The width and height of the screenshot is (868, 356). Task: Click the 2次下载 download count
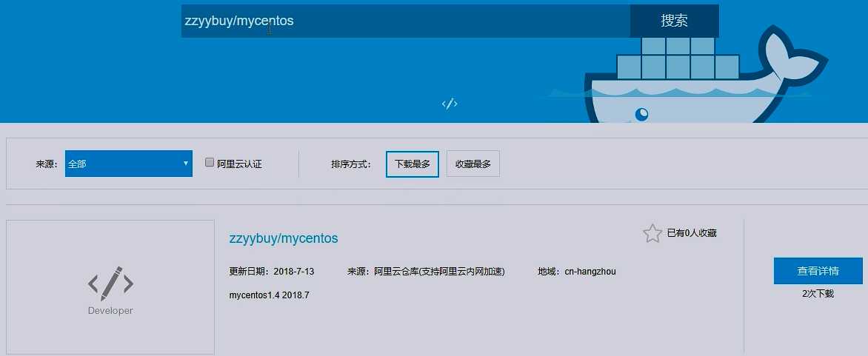pos(818,294)
